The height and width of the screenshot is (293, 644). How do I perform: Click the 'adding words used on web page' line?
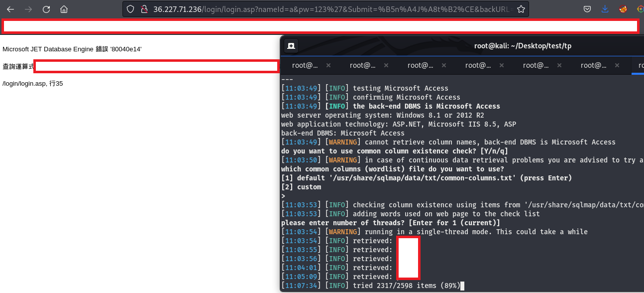coord(411,214)
